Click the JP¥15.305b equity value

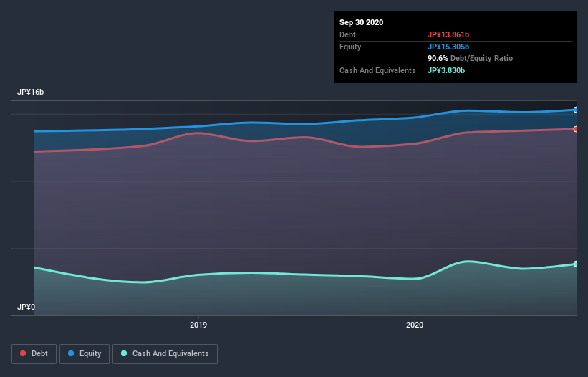point(448,47)
